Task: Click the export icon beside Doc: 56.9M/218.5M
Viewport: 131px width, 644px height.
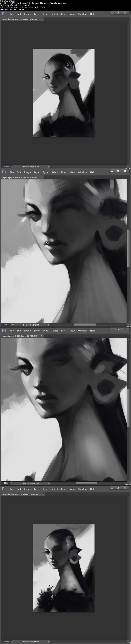Action: 12,483
